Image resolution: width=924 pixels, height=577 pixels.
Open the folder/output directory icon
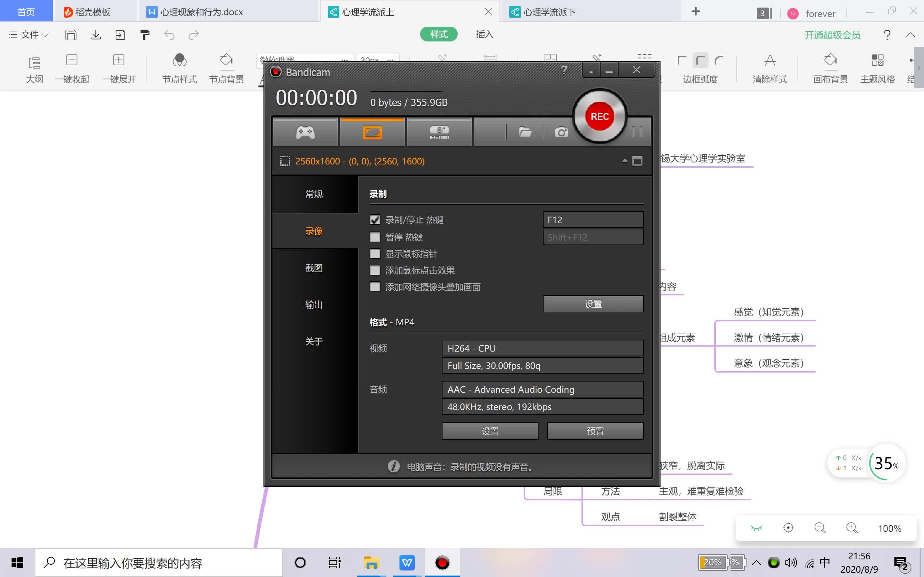526,132
